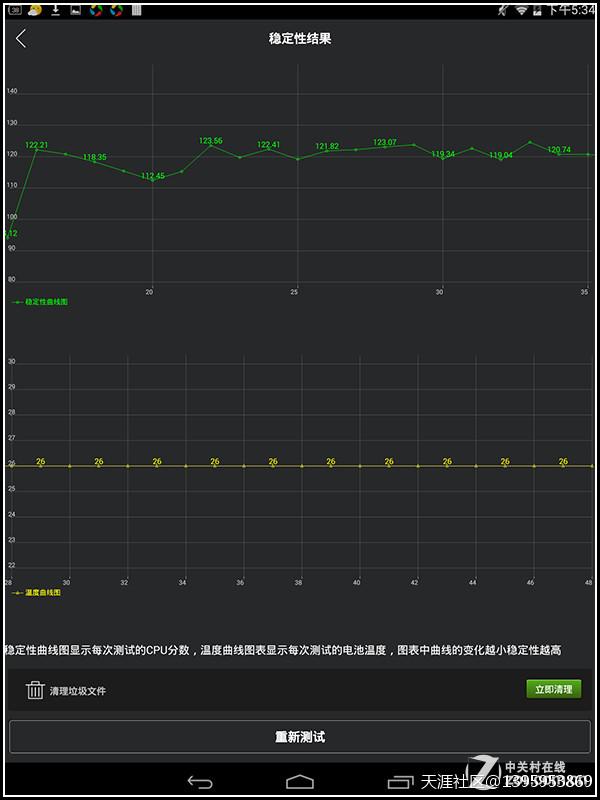Tap the picture notification icon in status bar
The height and width of the screenshot is (800, 600).
click(76, 10)
